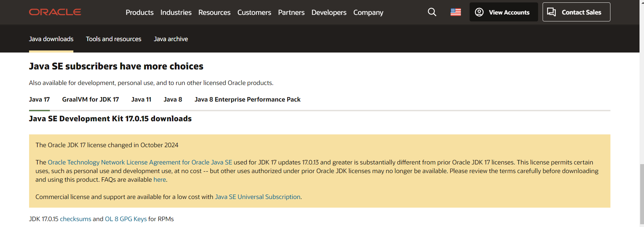Select the Java 11 tab
The image size is (644, 227).
(141, 100)
